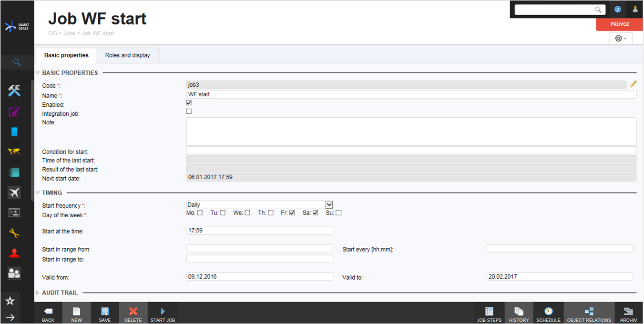The width and height of the screenshot is (644, 324).
Task: Uncheck the Sa day checkbox
Action: (x=315, y=213)
